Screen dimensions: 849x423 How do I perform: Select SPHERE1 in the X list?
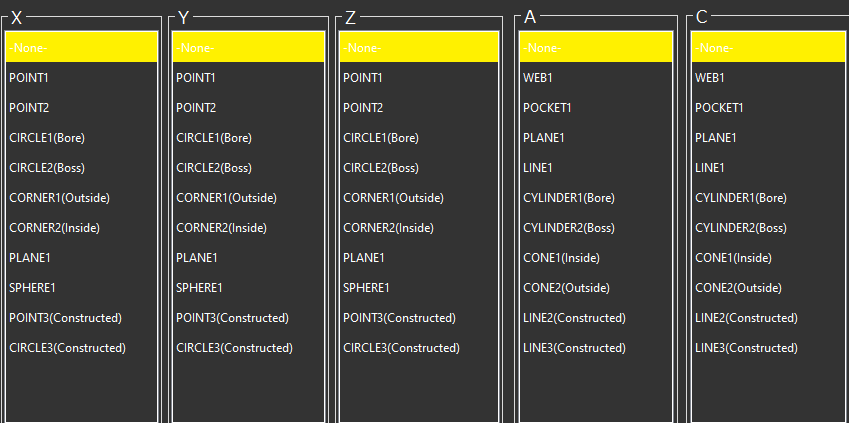[32, 288]
